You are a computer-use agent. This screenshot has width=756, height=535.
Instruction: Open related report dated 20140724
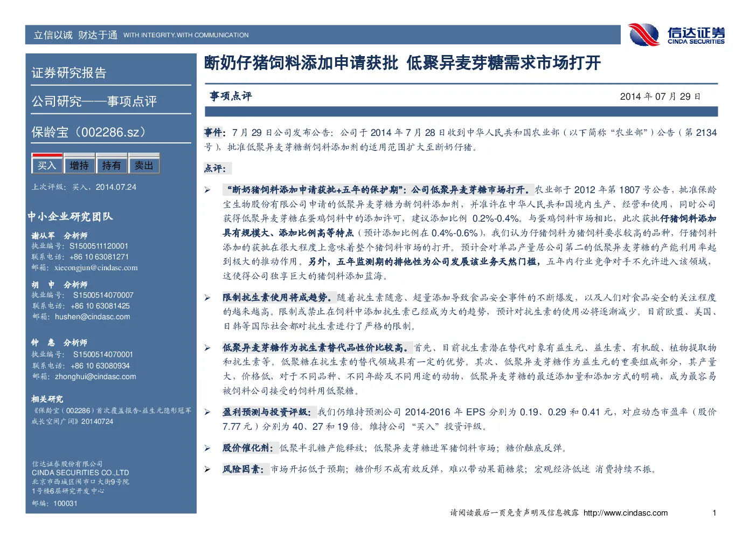coord(111,416)
